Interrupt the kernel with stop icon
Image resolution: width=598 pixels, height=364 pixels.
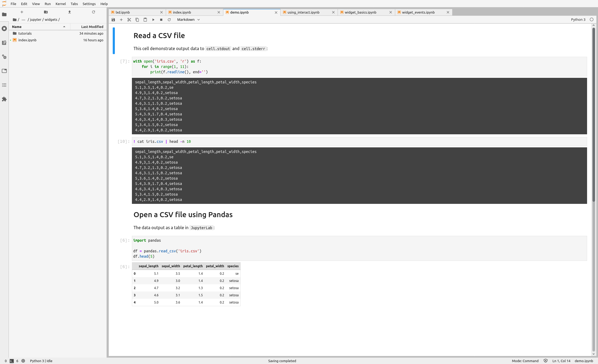[161, 20]
